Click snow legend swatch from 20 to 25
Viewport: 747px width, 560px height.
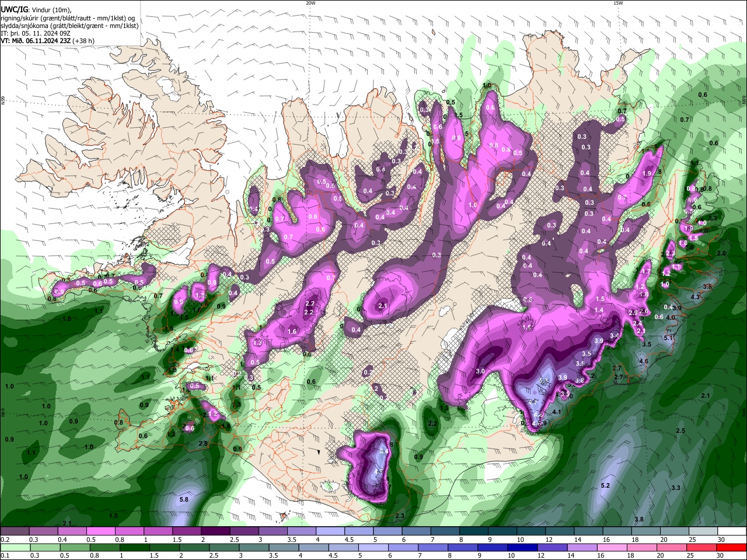click(675, 531)
